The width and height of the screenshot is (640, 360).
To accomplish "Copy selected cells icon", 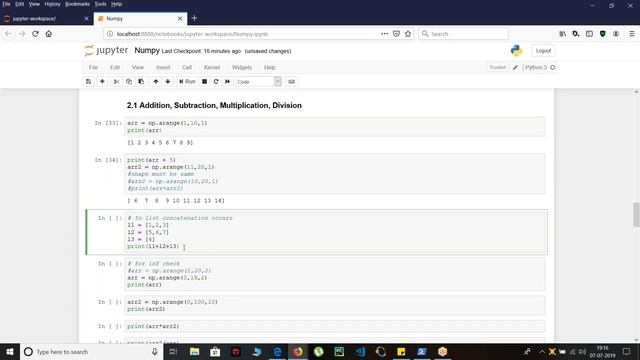I will (129, 82).
